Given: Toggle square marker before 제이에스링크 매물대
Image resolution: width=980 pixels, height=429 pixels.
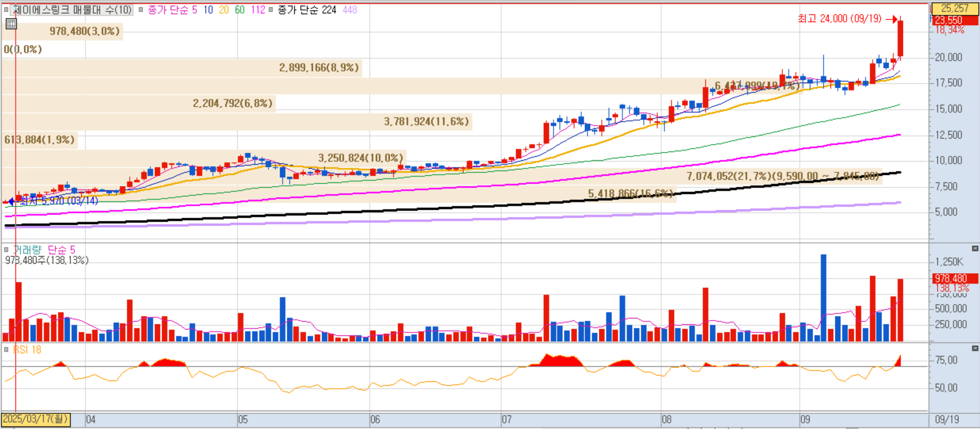Looking at the screenshot, I should (x=6, y=10).
